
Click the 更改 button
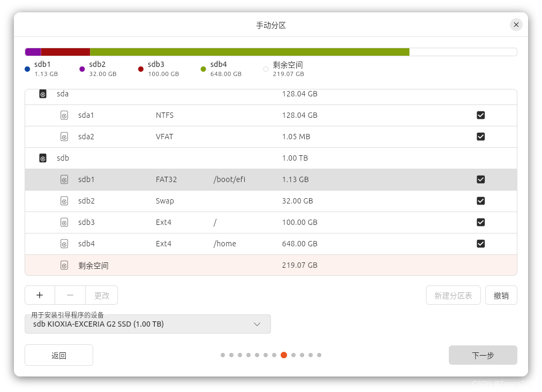click(102, 295)
